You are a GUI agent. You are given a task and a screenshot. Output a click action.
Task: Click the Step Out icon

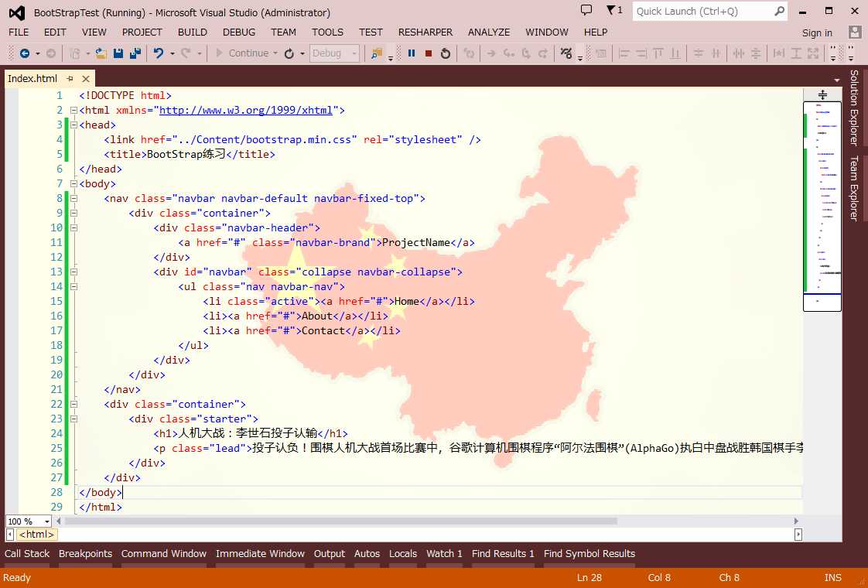pyautogui.click(x=543, y=53)
